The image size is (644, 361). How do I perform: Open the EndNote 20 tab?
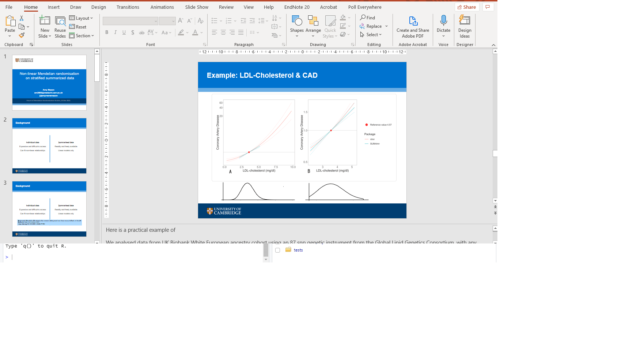(x=297, y=7)
